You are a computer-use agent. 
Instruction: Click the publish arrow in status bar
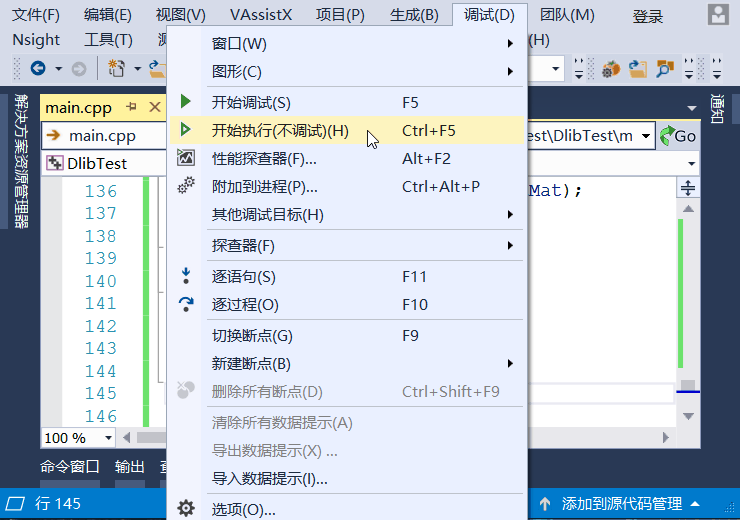[x=545, y=504]
